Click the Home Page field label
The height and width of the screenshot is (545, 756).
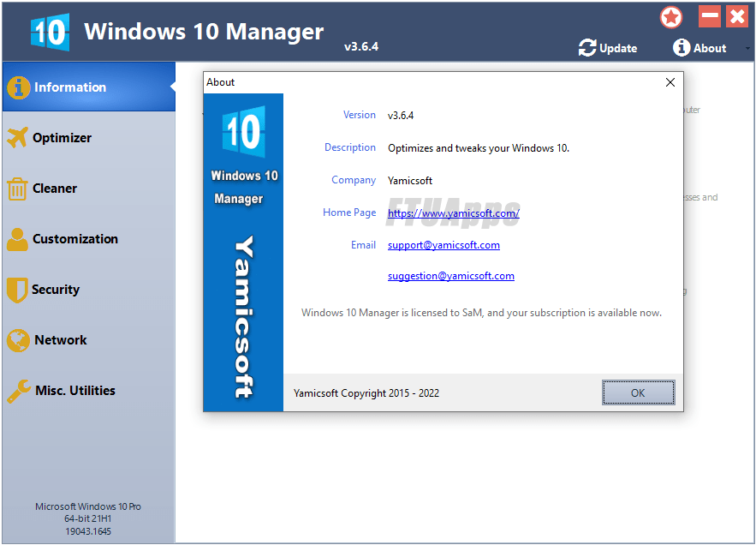tap(349, 213)
